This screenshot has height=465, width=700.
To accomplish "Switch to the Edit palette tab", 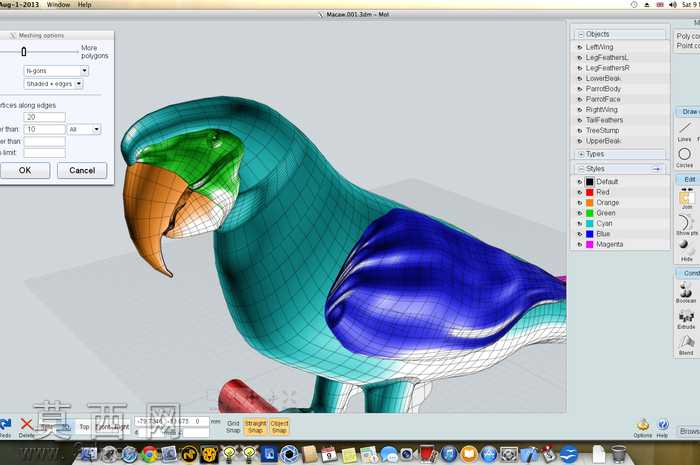I will (x=688, y=179).
